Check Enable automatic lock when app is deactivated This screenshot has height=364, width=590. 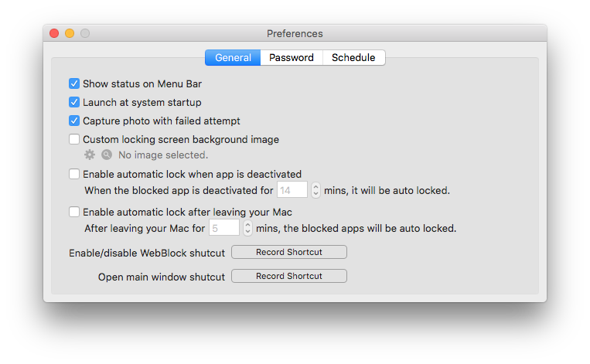74,174
